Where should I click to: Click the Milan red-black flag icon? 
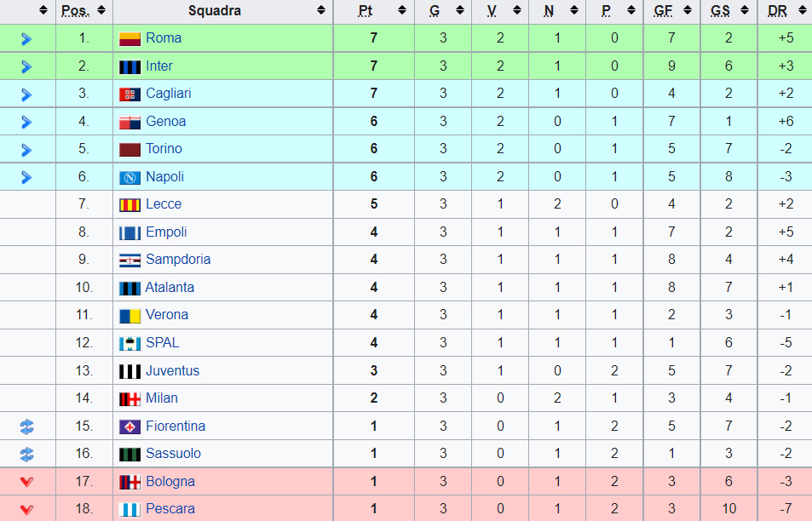[x=130, y=399]
